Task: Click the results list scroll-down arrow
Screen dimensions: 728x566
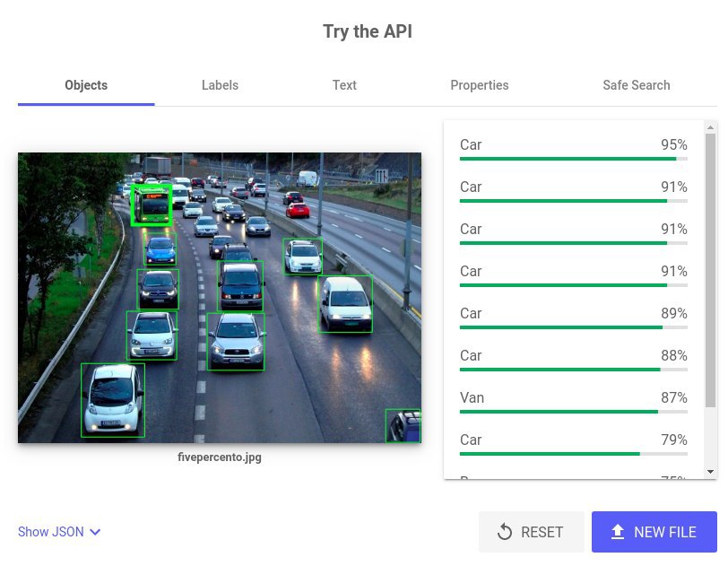Action: pyautogui.click(x=710, y=472)
